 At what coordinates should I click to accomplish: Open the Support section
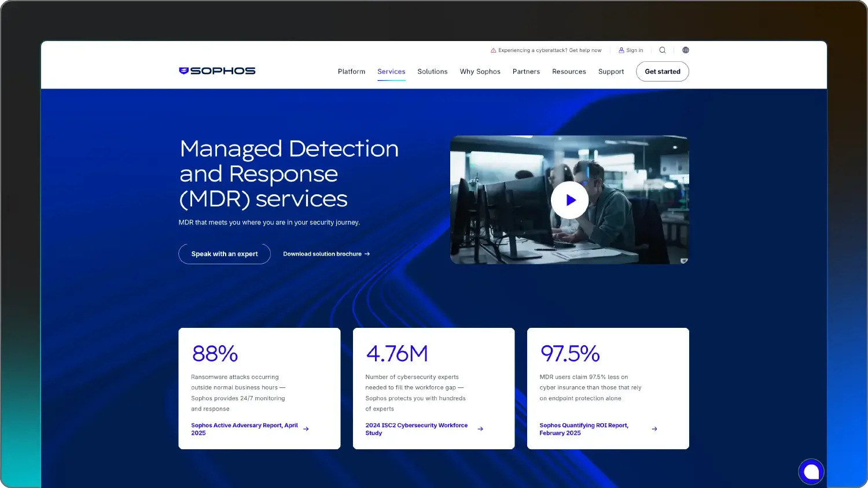click(x=610, y=71)
